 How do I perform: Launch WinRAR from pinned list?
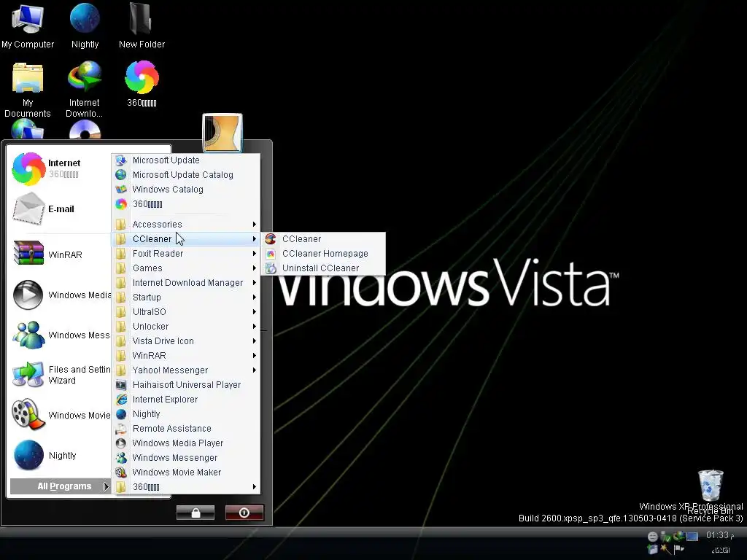[60, 254]
